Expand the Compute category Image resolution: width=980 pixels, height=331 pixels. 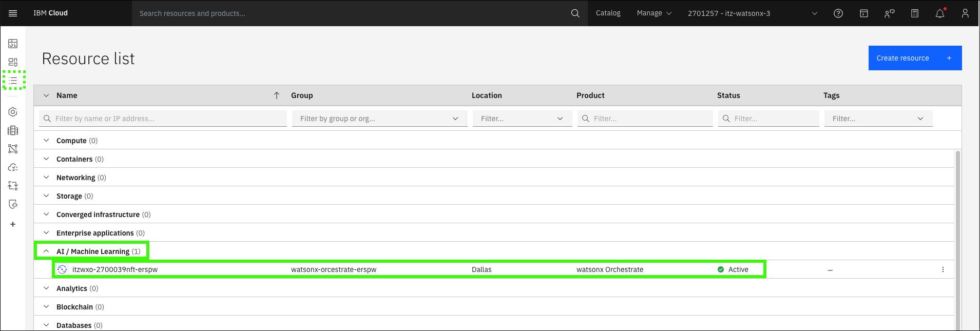click(46, 141)
